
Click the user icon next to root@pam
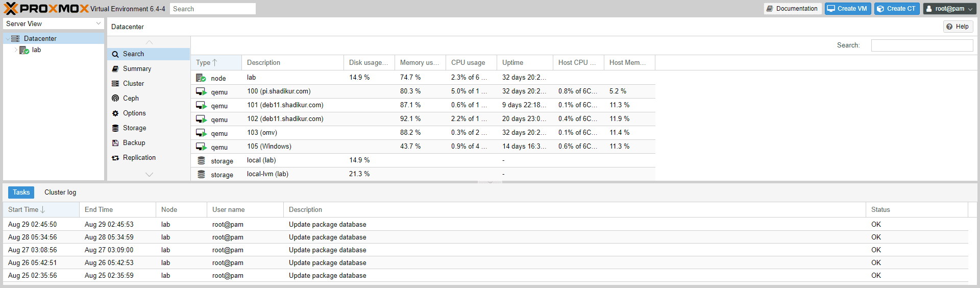(929, 9)
